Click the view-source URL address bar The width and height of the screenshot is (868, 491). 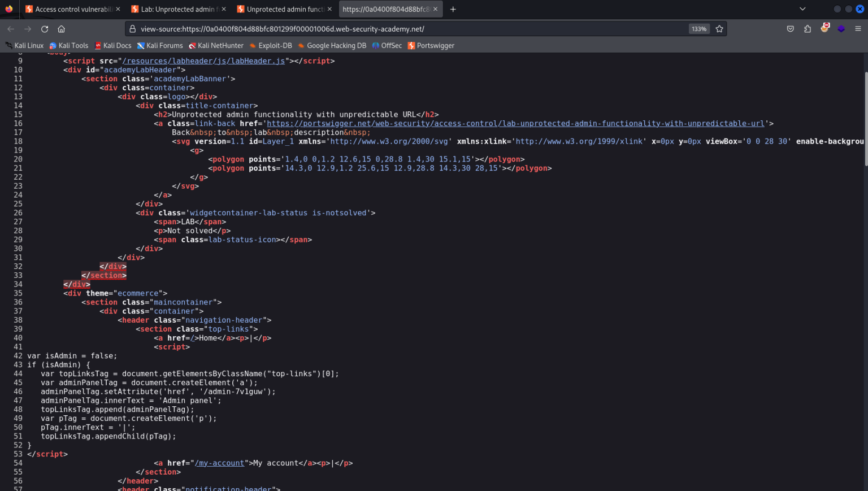pyautogui.click(x=396, y=29)
